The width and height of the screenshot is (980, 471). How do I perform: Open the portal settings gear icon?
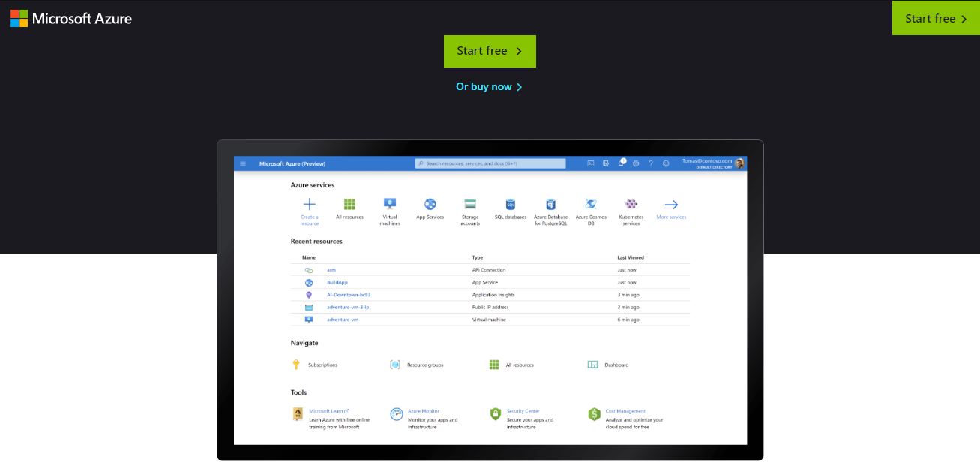point(636,163)
